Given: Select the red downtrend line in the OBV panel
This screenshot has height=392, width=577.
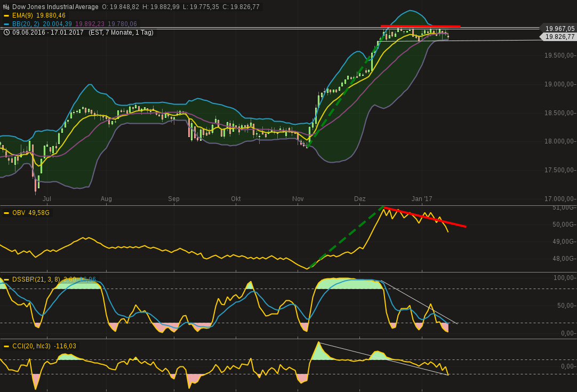Looking at the screenshot, I should click(x=421, y=215).
